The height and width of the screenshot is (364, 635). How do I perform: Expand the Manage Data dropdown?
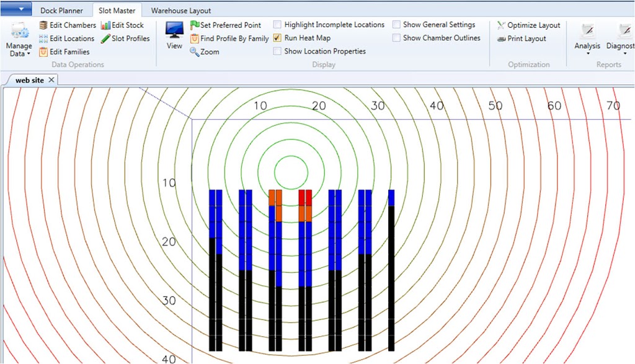pyautogui.click(x=19, y=50)
